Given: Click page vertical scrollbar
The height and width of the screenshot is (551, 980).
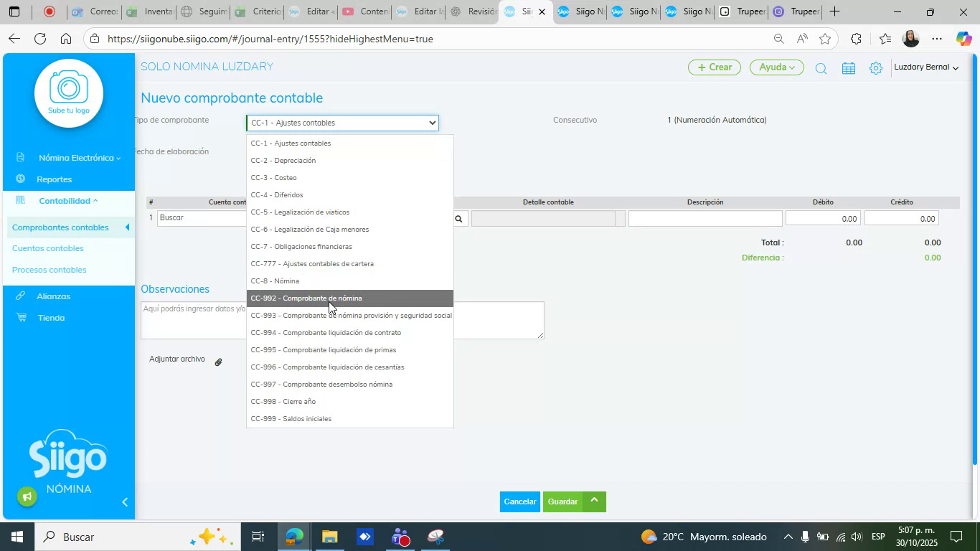Looking at the screenshot, I should 974,258.
